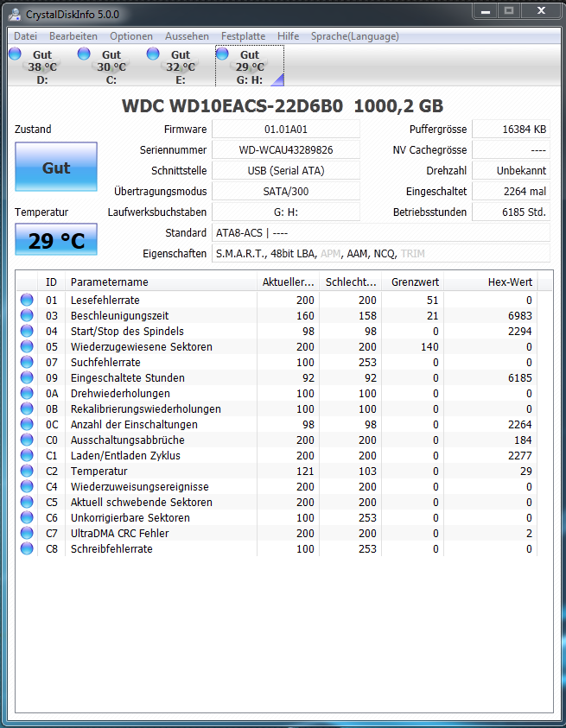Click the blue Gut health status button
The height and width of the screenshot is (728, 566).
pos(56,167)
